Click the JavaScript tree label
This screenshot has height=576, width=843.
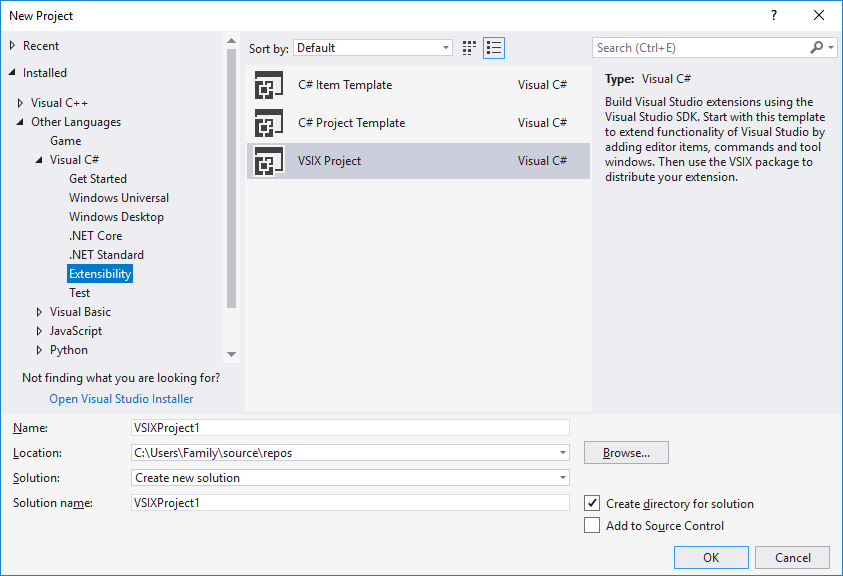[76, 331]
